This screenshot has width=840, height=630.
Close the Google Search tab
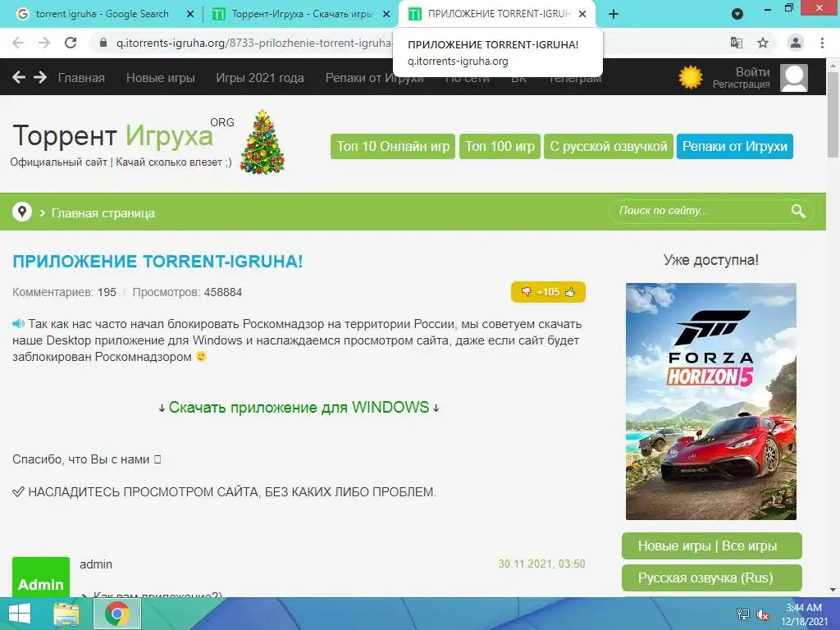(190, 15)
